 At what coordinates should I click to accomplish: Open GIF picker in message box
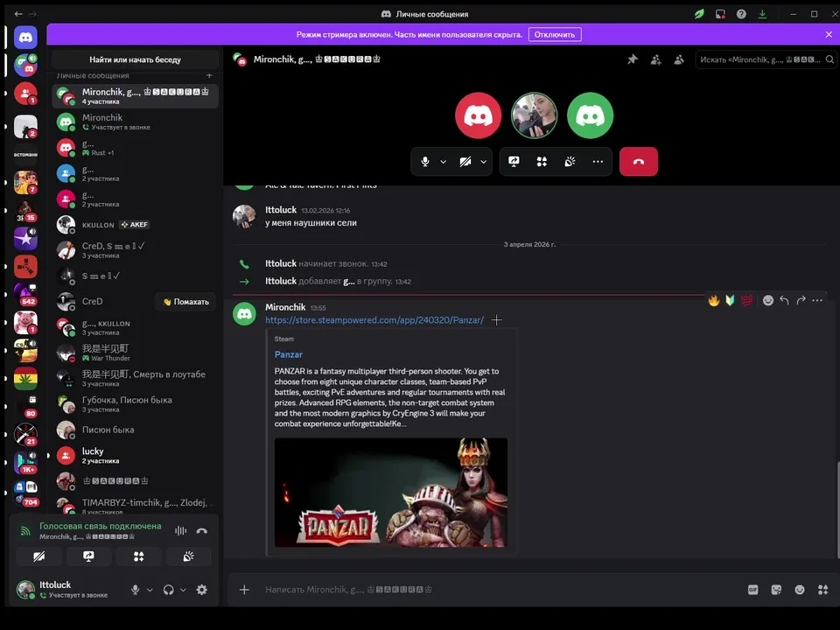tap(752, 589)
